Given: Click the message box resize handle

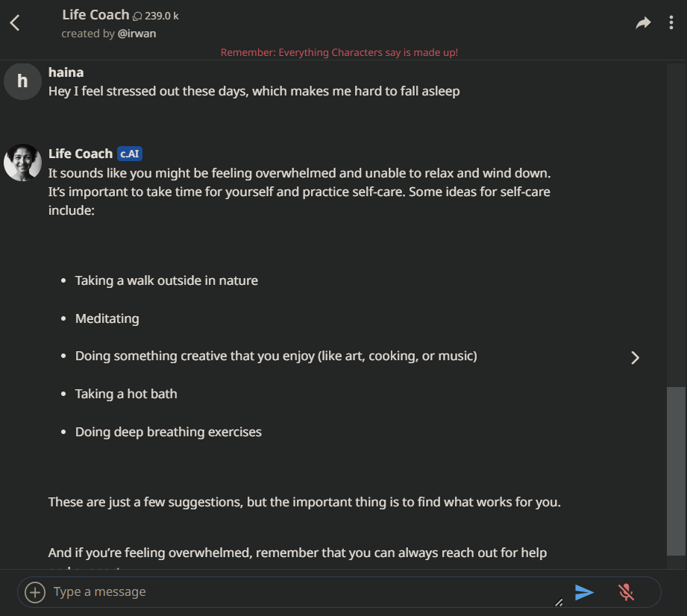Looking at the screenshot, I should tap(559, 602).
